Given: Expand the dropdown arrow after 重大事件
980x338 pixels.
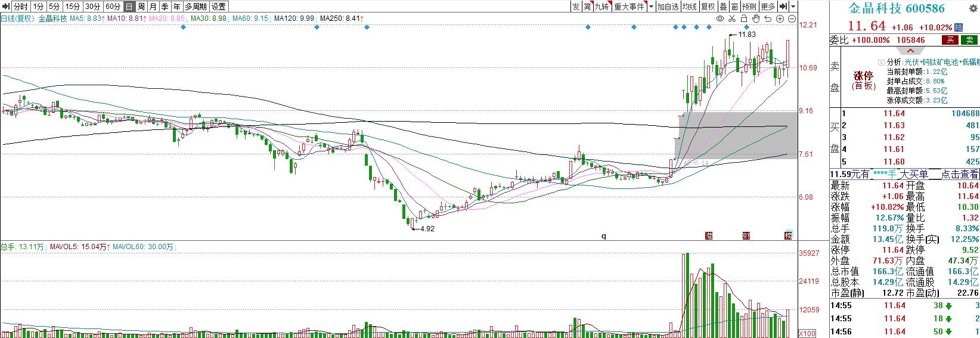Looking at the screenshot, I should 650,7.
